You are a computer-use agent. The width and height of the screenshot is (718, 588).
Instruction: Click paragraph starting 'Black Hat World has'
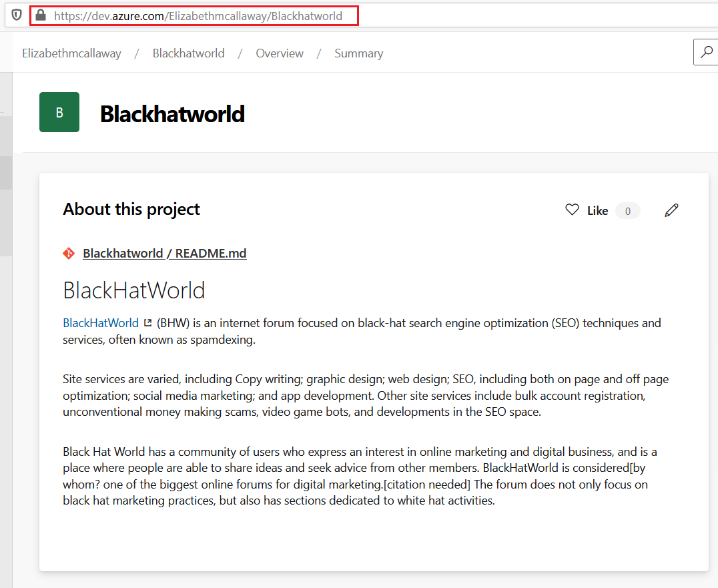pyautogui.click(x=360, y=477)
